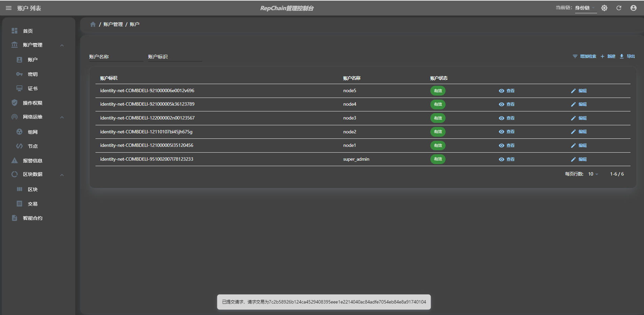The height and width of the screenshot is (315, 644).
Task: Click the 账户 person-card icon
Action: (x=20, y=59)
